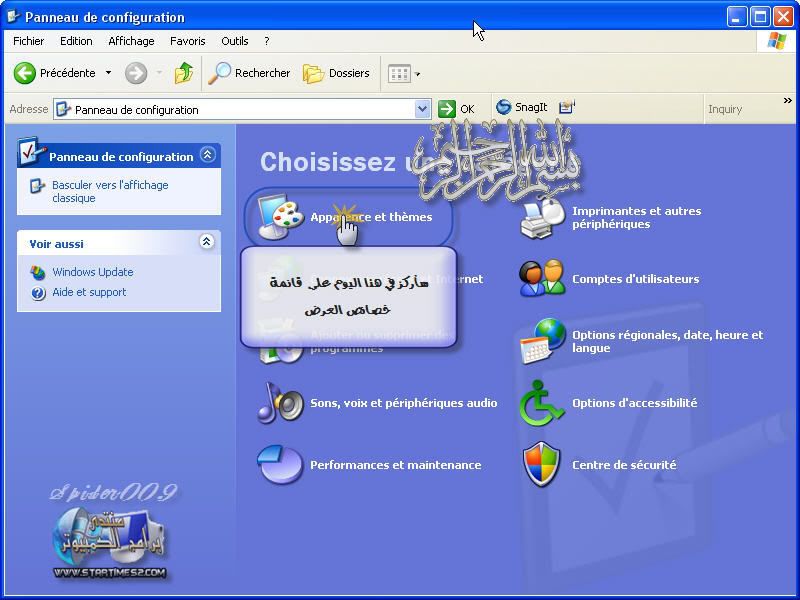The image size is (800, 600).
Task: Click the Dossiers toolbar label
Action: [x=349, y=73]
